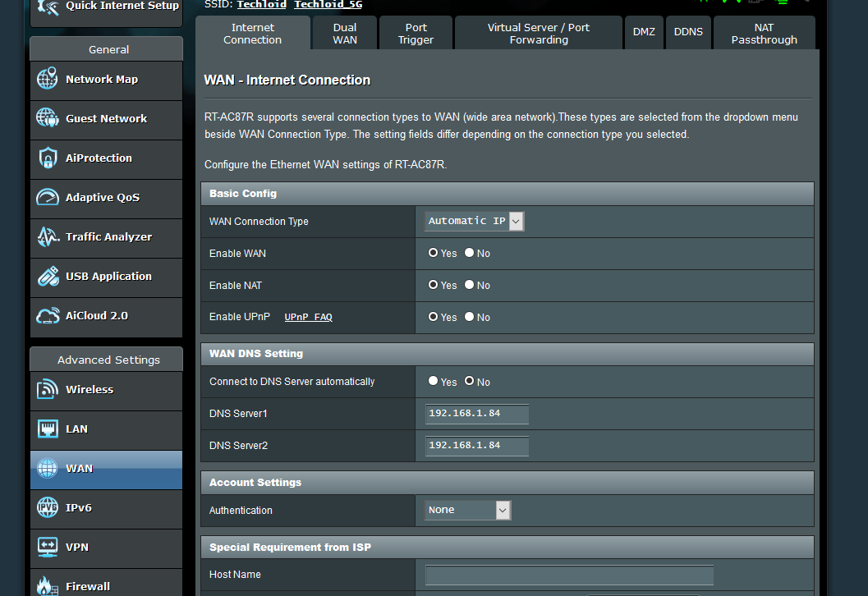Click the USB Application icon
The image size is (868, 596).
48,277
